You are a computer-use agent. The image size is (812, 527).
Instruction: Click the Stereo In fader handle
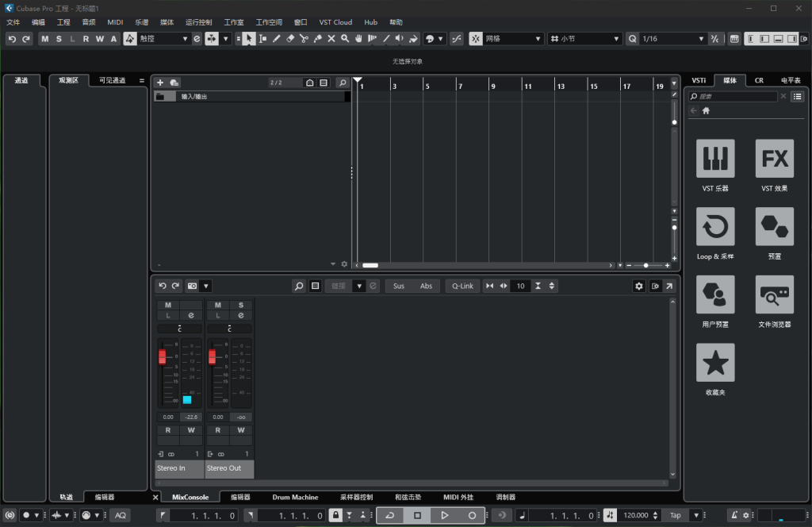click(162, 356)
